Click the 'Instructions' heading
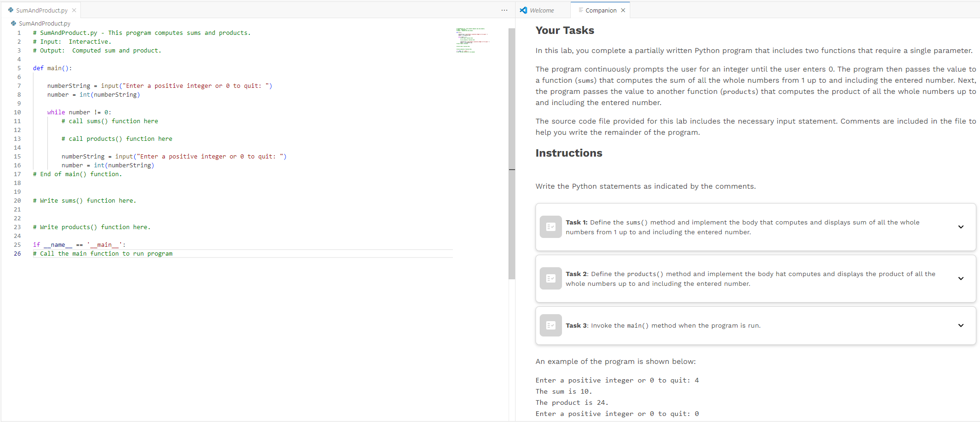This screenshot has width=980, height=422. [569, 153]
